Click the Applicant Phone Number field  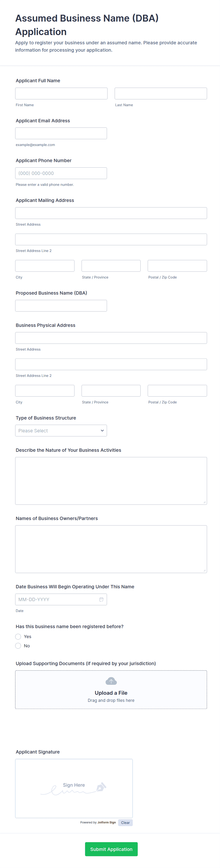click(61, 173)
